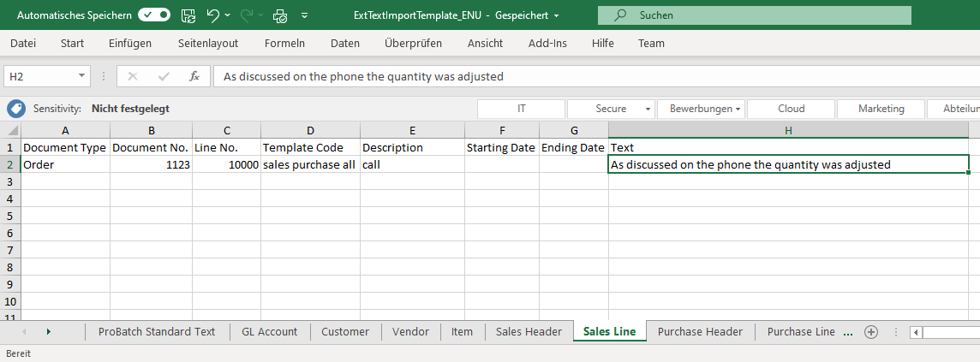Open the Hilfe ribbon tab
The width and height of the screenshot is (980, 362).
click(x=602, y=43)
